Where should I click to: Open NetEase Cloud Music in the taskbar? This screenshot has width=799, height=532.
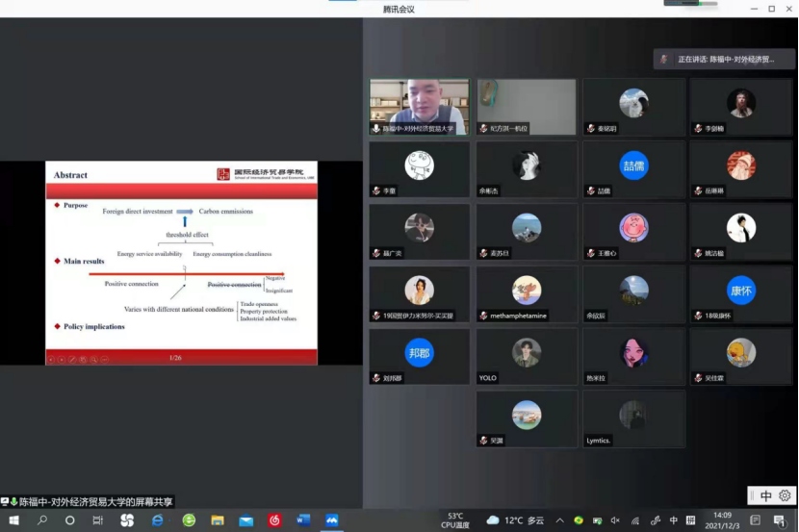(274, 520)
